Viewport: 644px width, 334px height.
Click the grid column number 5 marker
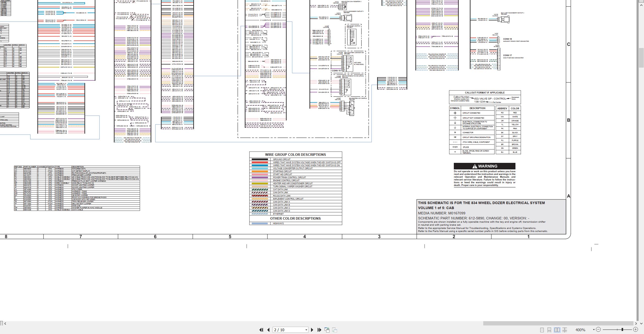pyautogui.click(x=230, y=236)
